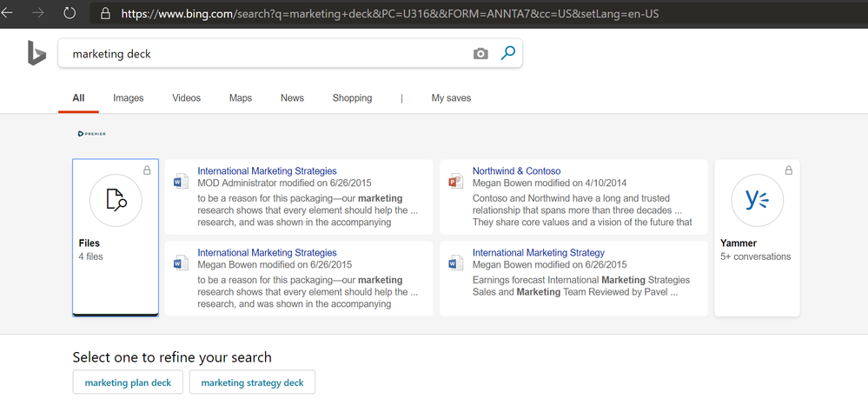
Task: Click Word icon beside MOD Administrator result
Action: coord(181,181)
